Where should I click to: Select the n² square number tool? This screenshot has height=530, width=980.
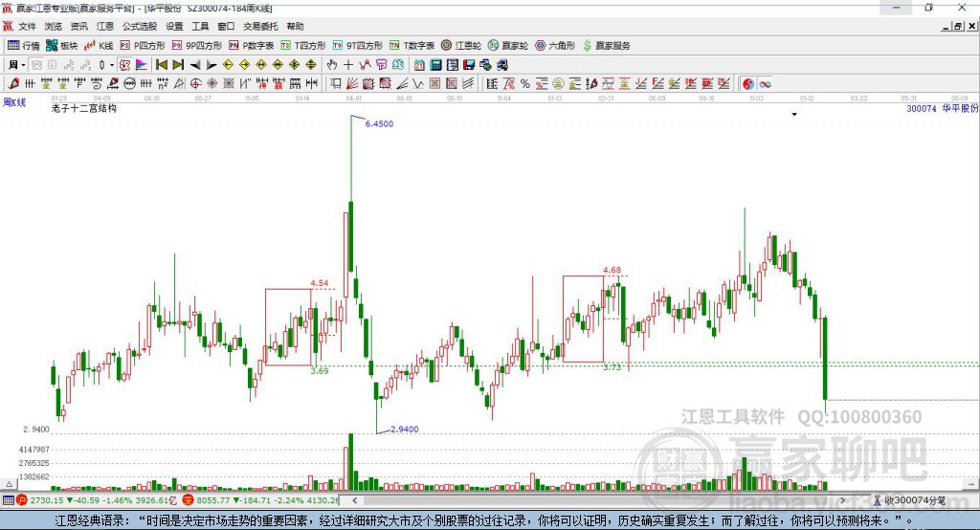point(163,84)
